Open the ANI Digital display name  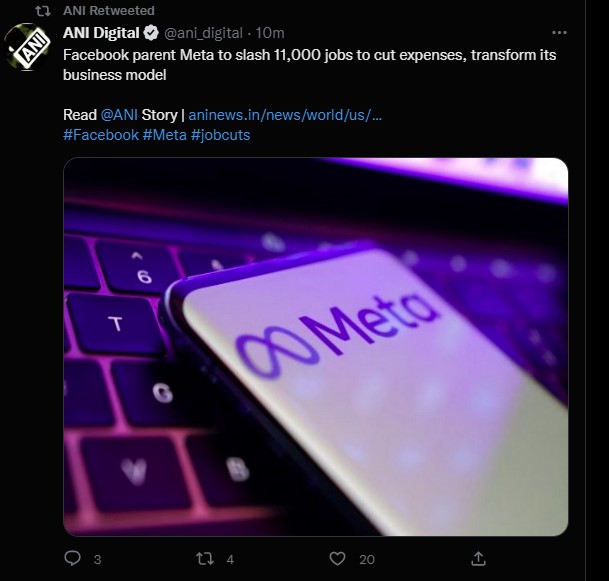pos(101,33)
